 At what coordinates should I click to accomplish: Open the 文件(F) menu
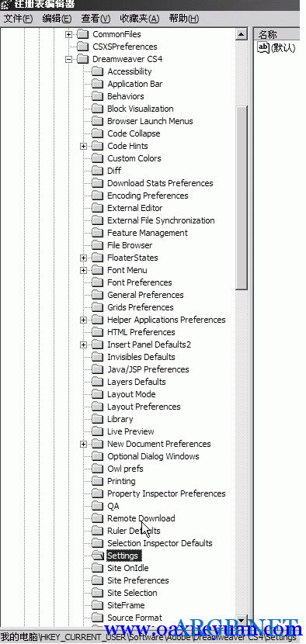pos(18,19)
